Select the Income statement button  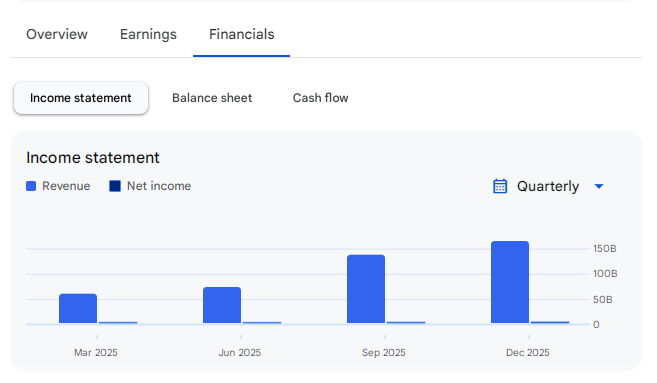click(x=81, y=98)
